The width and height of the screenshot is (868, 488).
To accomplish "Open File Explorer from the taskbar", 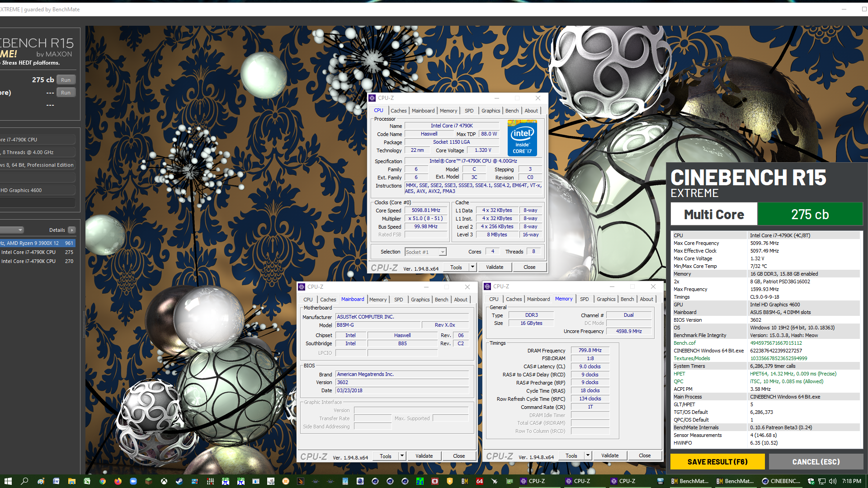I will point(71,481).
